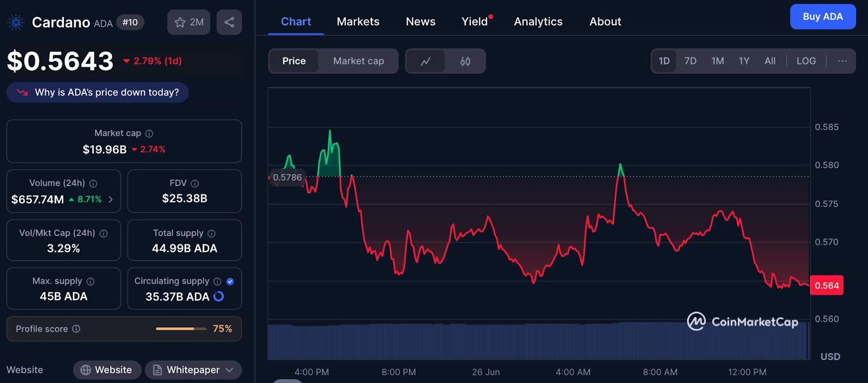This screenshot has height=383, width=868.
Task: Open the Analytics tab
Action: click(x=538, y=22)
